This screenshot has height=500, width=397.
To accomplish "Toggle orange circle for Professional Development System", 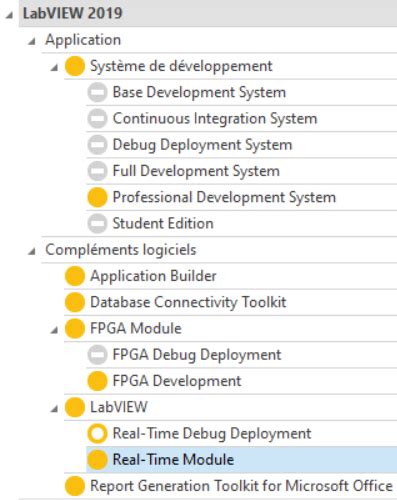I will (97, 197).
